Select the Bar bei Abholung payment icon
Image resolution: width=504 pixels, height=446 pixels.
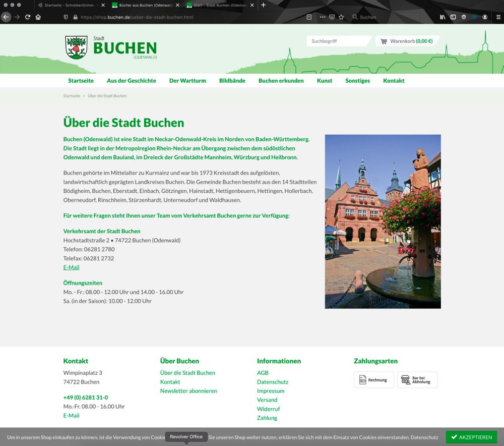tap(417, 380)
